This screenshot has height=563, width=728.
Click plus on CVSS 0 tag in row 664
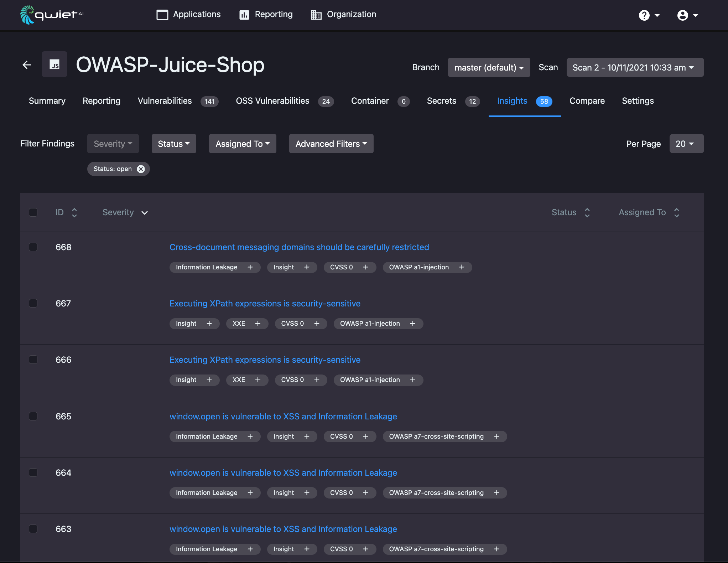click(366, 493)
